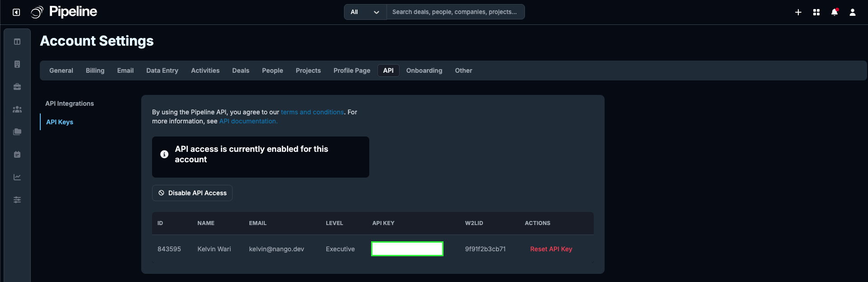The height and width of the screenshot is (282, 868).
Task: Click the plus add-new icon
Action: [x=798, y=12]
